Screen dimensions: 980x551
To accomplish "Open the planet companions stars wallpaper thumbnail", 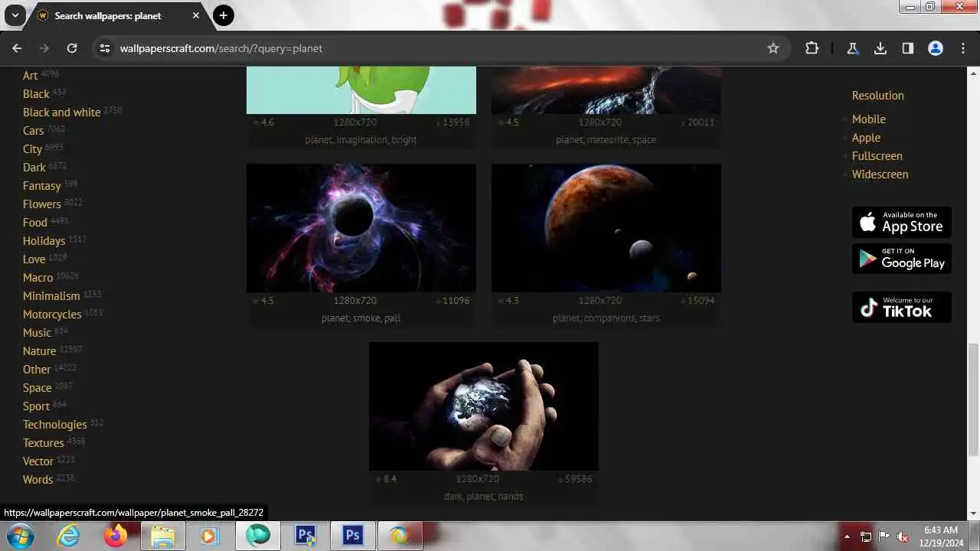I will click(x=606, y=227).
